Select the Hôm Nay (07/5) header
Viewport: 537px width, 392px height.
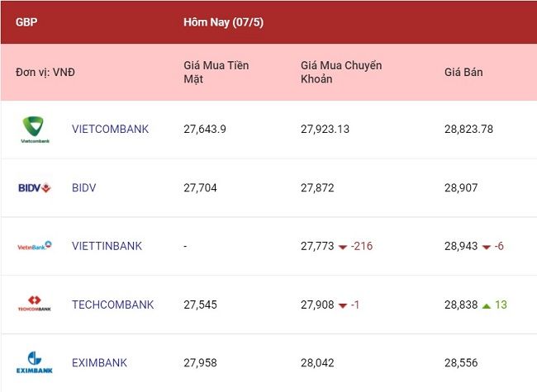point(223,22)
